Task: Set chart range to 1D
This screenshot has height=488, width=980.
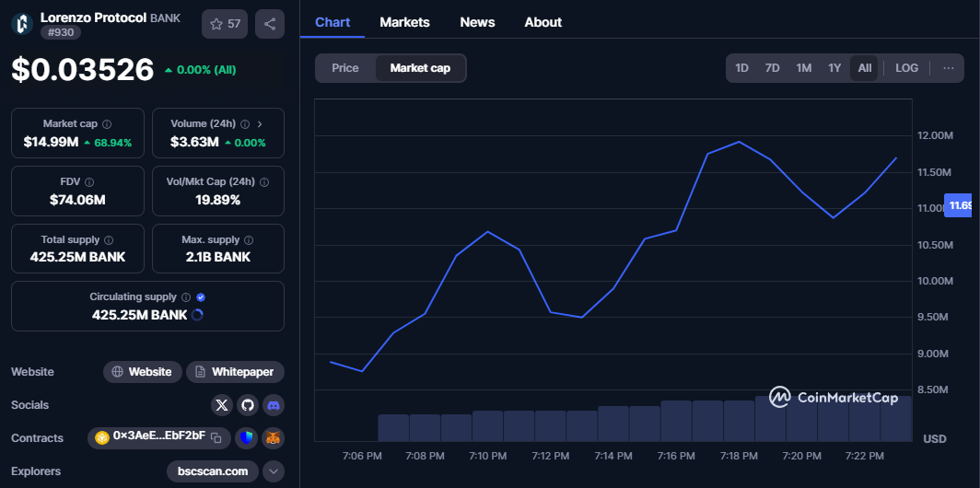Action: tap(741, 68)
